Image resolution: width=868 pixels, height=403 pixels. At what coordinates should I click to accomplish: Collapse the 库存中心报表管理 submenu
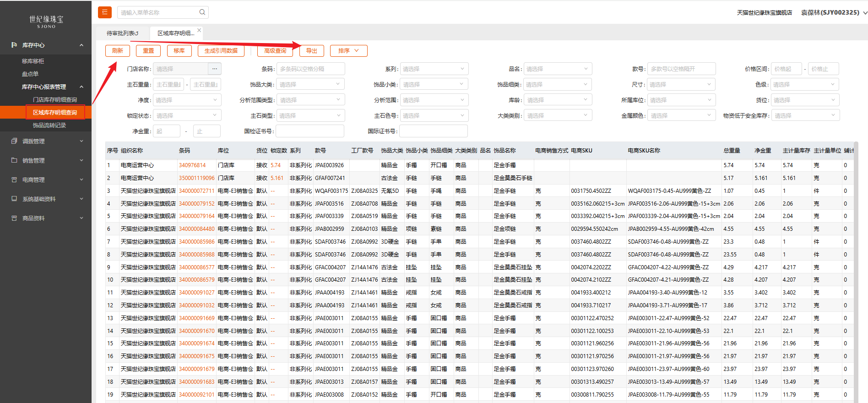[81, 87]
